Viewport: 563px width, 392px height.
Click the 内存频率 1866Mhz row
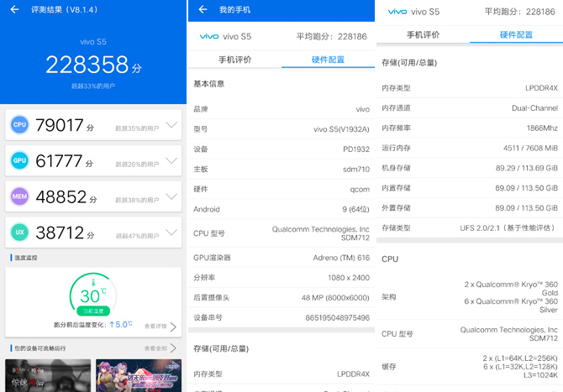470,128
